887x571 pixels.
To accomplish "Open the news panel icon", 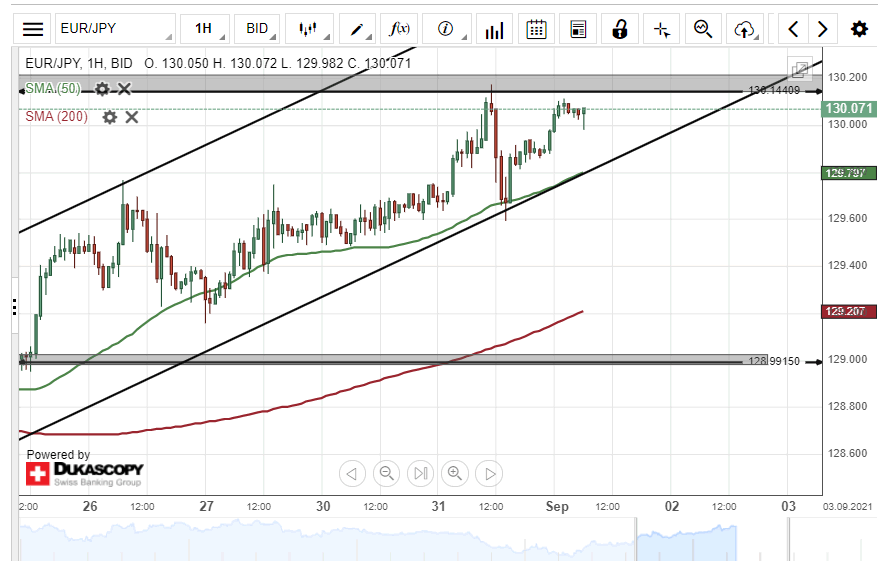I will 578,29.
